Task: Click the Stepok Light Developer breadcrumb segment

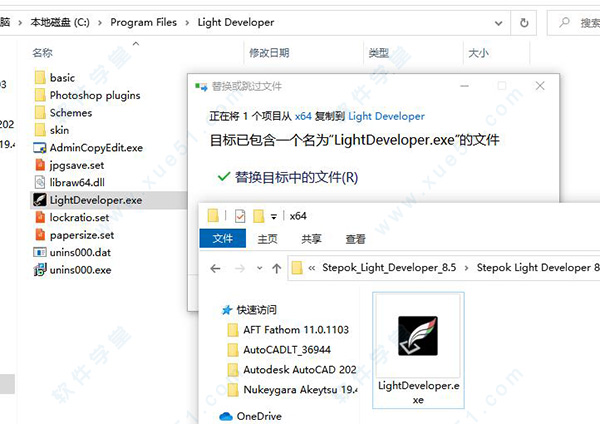Action: (537, 267)
